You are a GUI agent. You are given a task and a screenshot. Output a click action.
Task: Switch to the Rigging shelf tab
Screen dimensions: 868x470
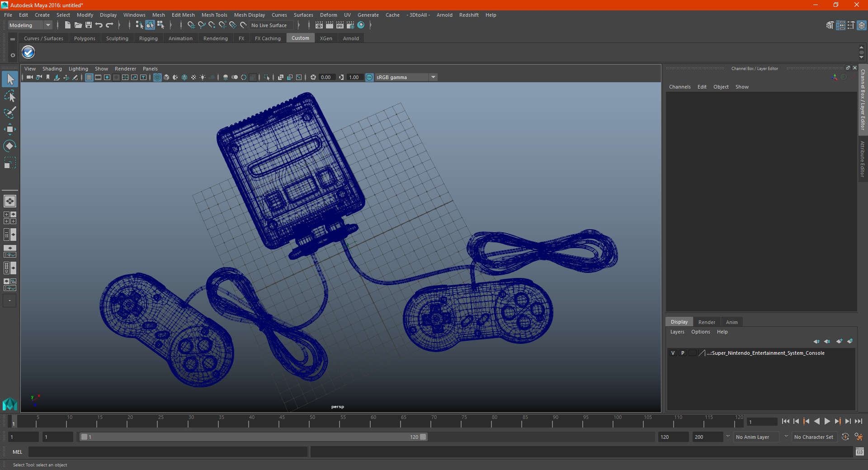click(x=148, y=38)
